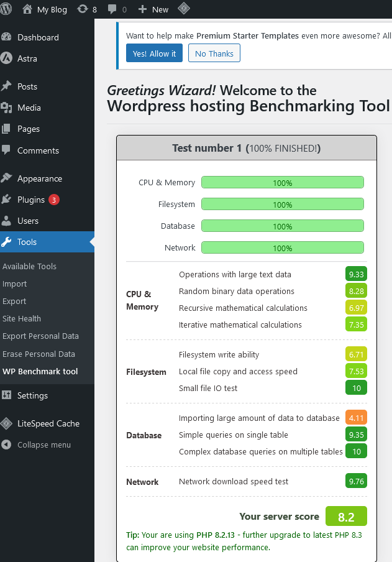Click the Settings sliders icon

tap(6, 395)
